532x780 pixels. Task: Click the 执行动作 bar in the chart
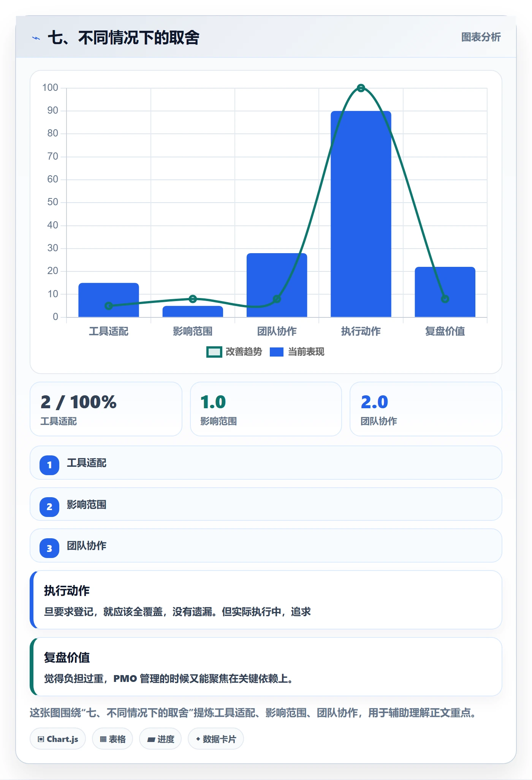tap(361, 214)
